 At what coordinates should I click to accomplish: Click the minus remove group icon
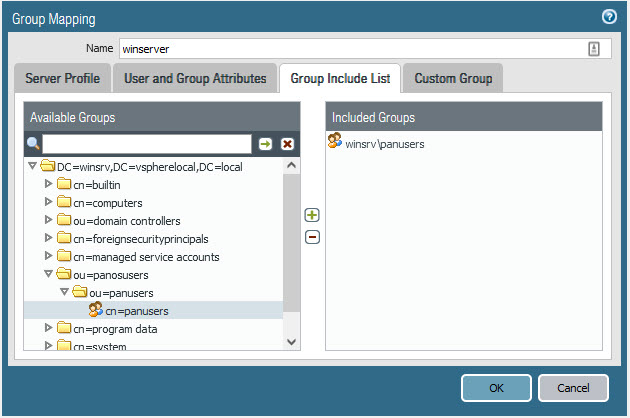[312, 237]
